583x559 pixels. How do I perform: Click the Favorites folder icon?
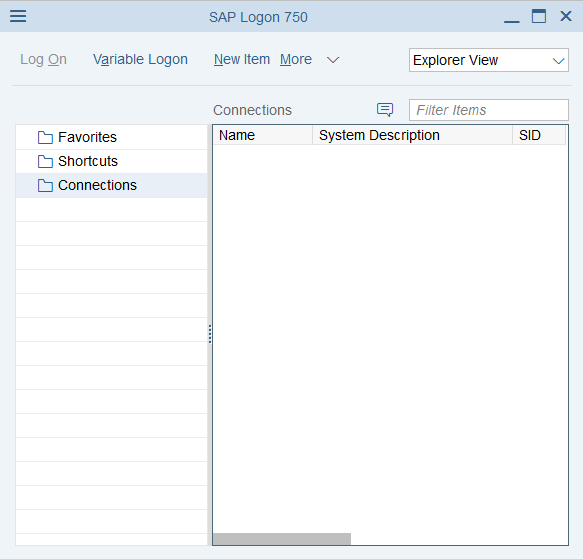(45, 138)
